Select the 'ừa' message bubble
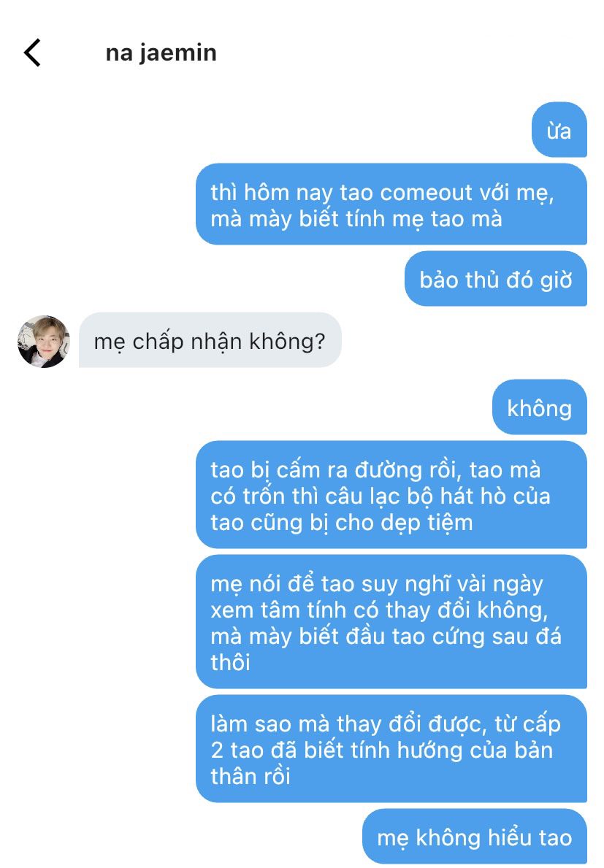Screen dimensions: 604x868 (x=559, y=130)
